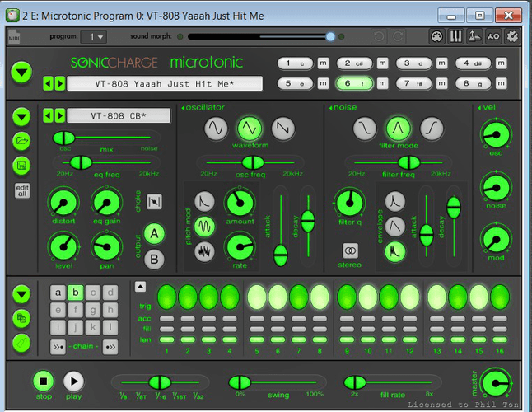Start sequencer with play button

click(73, 382)
